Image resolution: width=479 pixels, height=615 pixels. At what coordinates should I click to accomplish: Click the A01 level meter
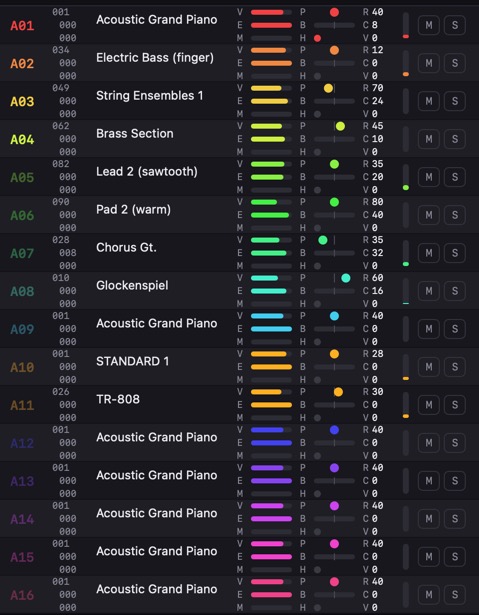coord(406,25)
